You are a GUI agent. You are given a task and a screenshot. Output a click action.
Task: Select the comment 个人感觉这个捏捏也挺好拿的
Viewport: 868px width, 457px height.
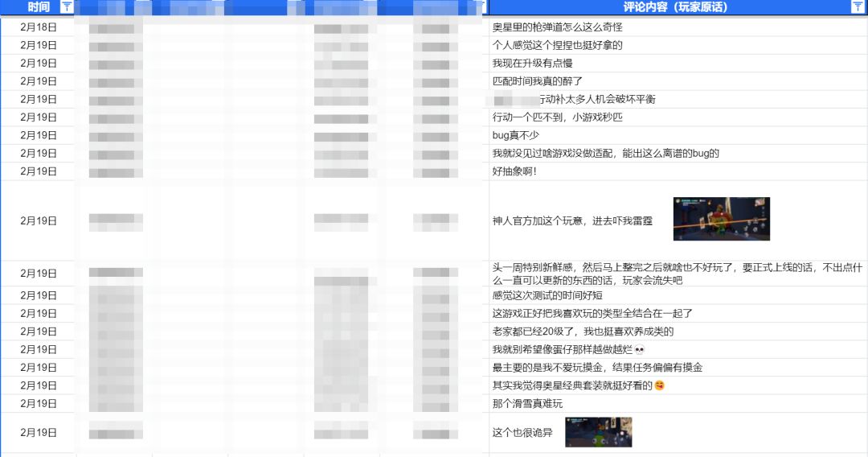pyautogui.click(x=557, y=45)
